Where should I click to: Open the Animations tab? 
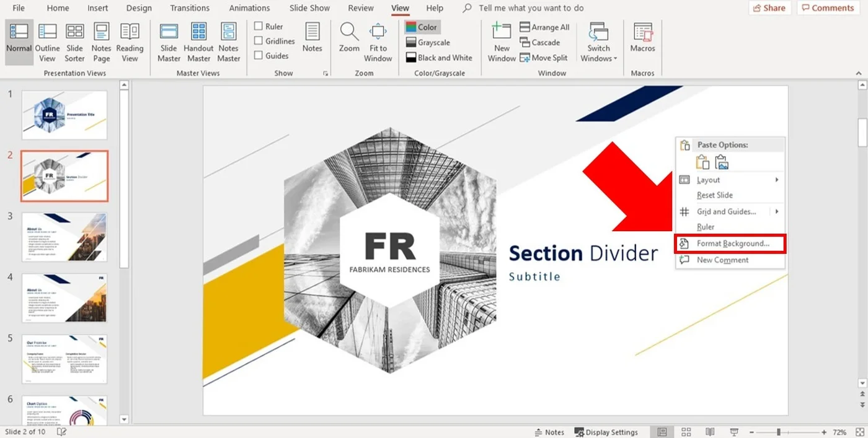tap(250, 8)
